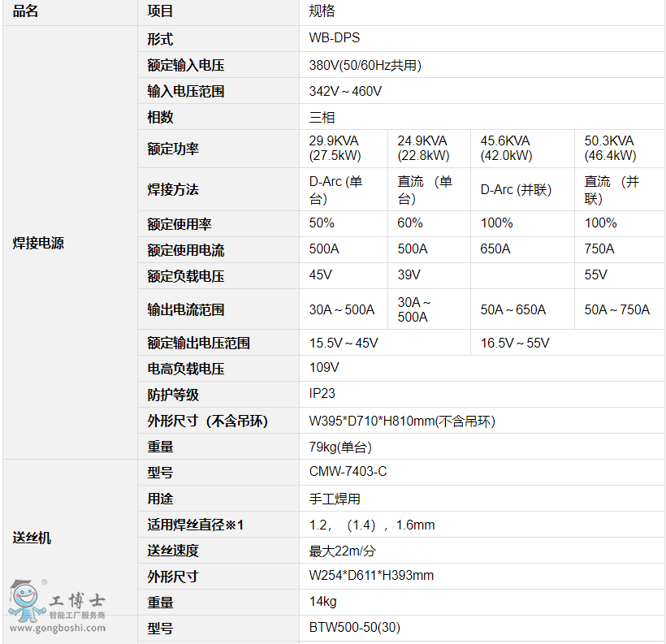Click the 380V(50/60Hz共用) voltage value
The height and width of the screenshot is (644, 666).
pos(365,65)
